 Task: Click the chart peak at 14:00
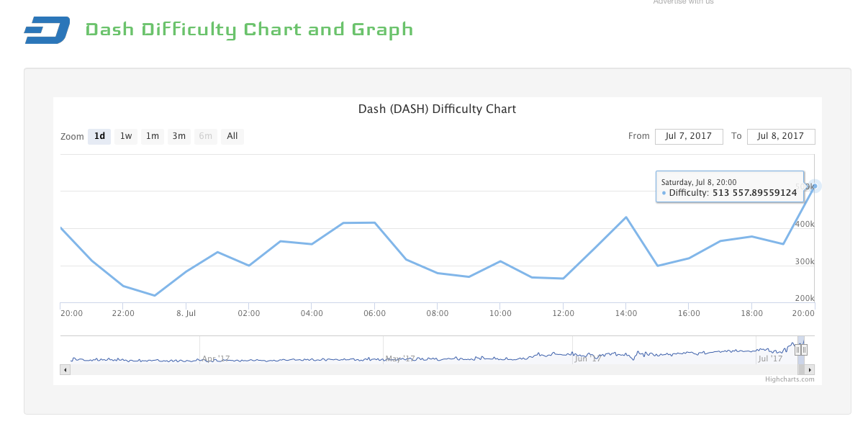(626, 217)
